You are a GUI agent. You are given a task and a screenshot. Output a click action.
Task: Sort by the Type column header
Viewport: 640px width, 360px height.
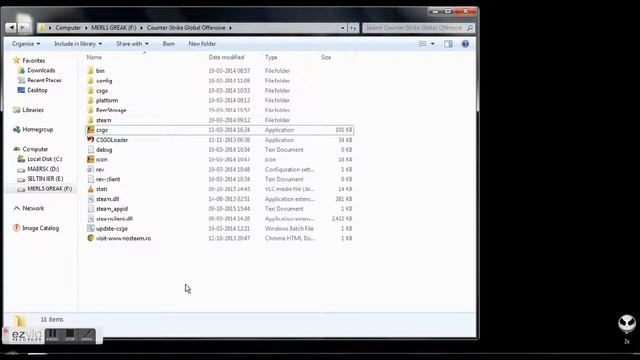(x=271, y=57)
